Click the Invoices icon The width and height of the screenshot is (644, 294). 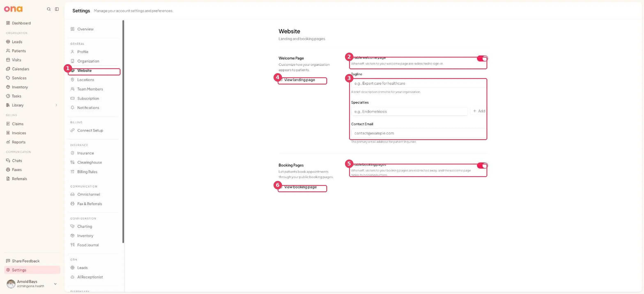pyautogui.click(x=8, y=133)
